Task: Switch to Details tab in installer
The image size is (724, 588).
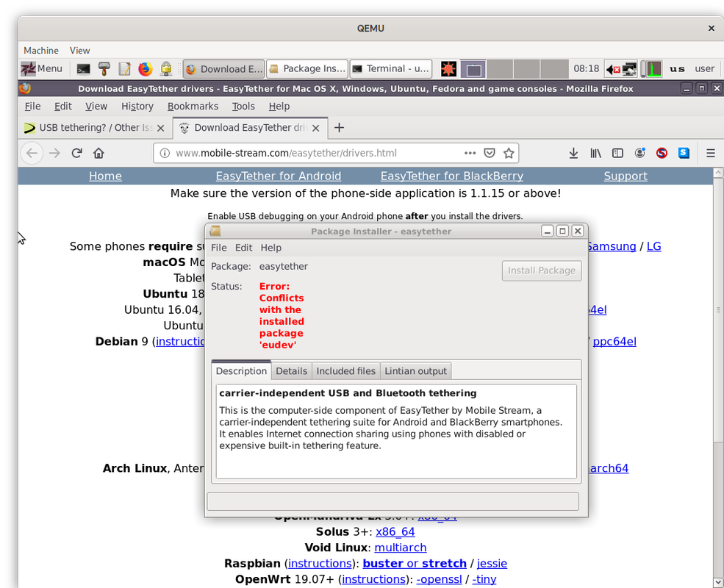Action: coord(291,371)
